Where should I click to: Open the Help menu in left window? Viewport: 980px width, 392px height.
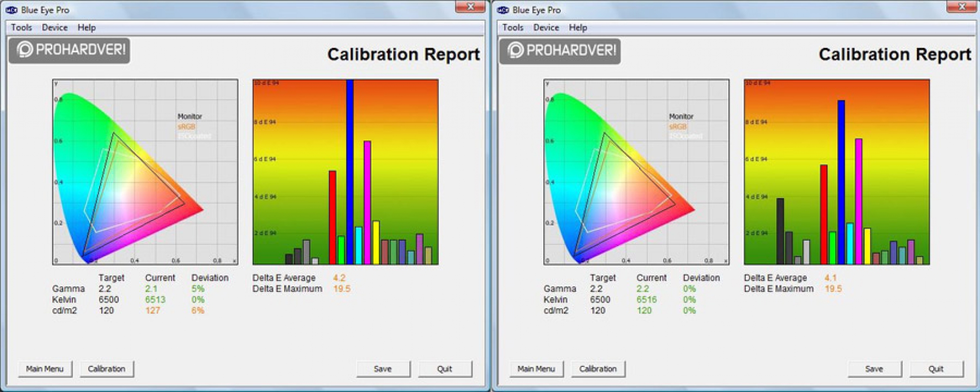point(86,28)
